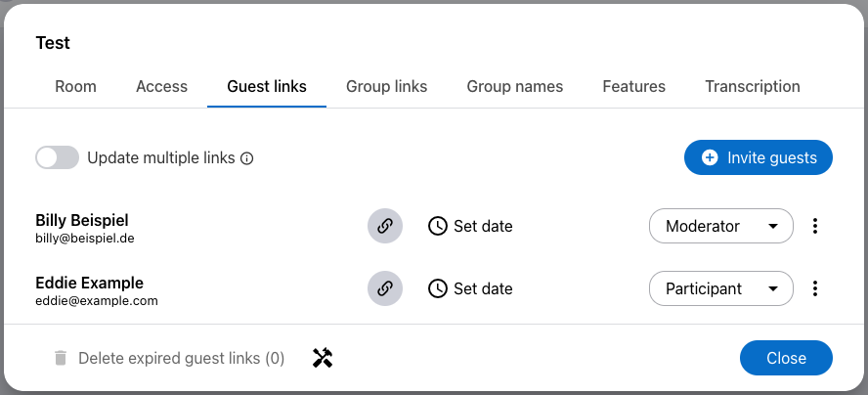Click the hammer tools icon
The height and width of the screenshot is (395, 868).
point(323,358)
